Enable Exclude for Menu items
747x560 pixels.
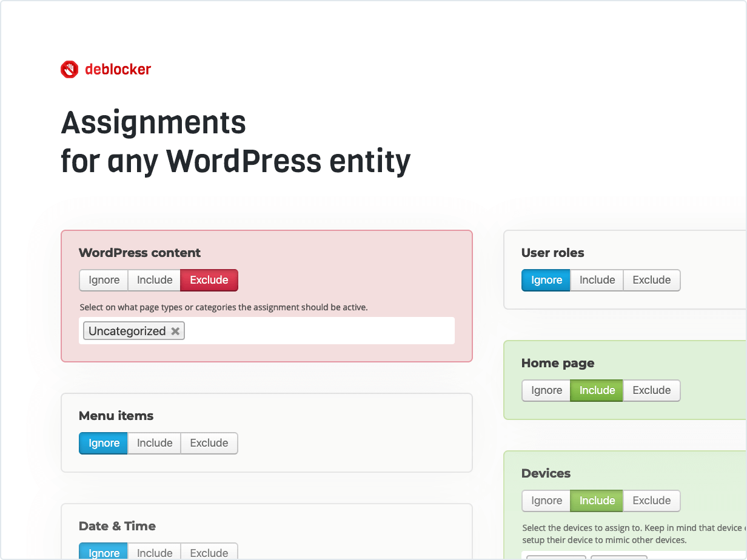pyautogui.click(x=209, y=443)
